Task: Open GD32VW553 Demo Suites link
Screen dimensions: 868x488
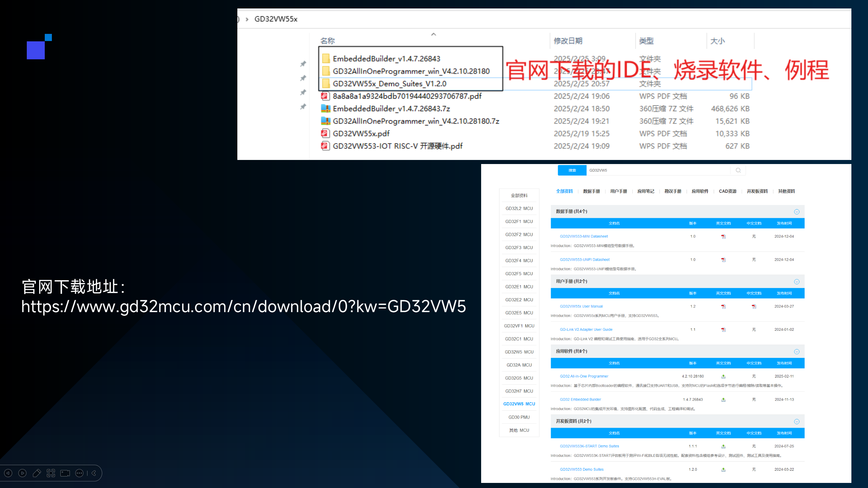Action: tap(581, 470)
